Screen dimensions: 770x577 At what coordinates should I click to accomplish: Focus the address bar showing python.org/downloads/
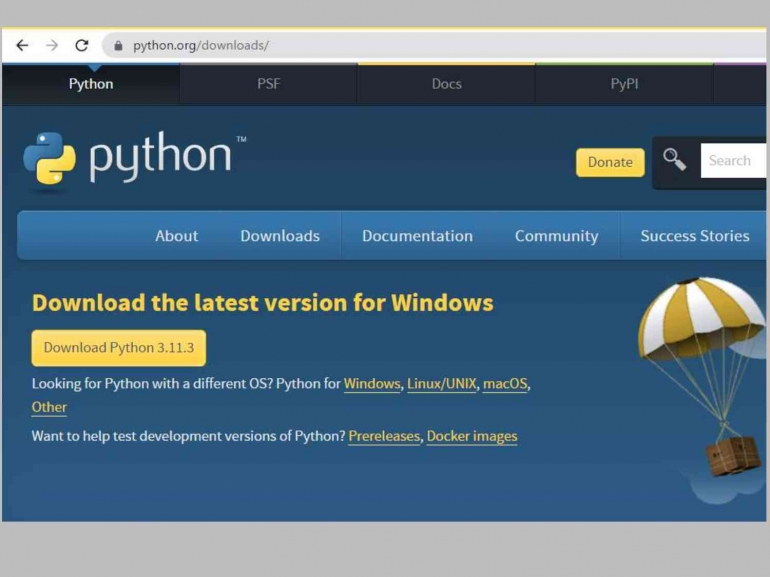pos(434,46)
